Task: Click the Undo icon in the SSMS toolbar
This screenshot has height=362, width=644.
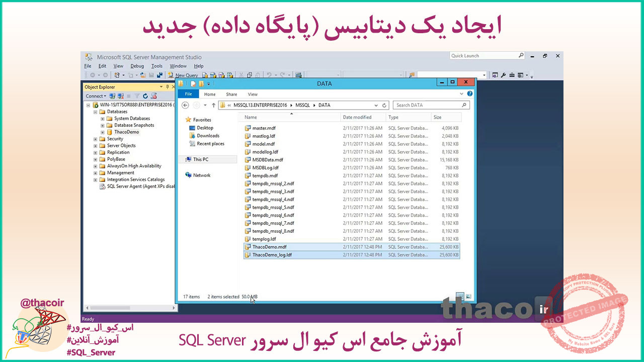Action: pos(269,75)
